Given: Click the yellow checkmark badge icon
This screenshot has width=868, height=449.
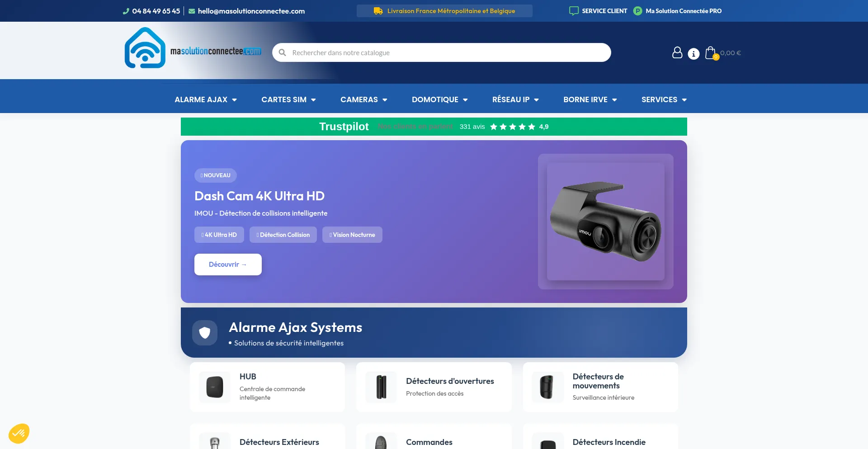Looking at the screenshot, I should (19, 434).
